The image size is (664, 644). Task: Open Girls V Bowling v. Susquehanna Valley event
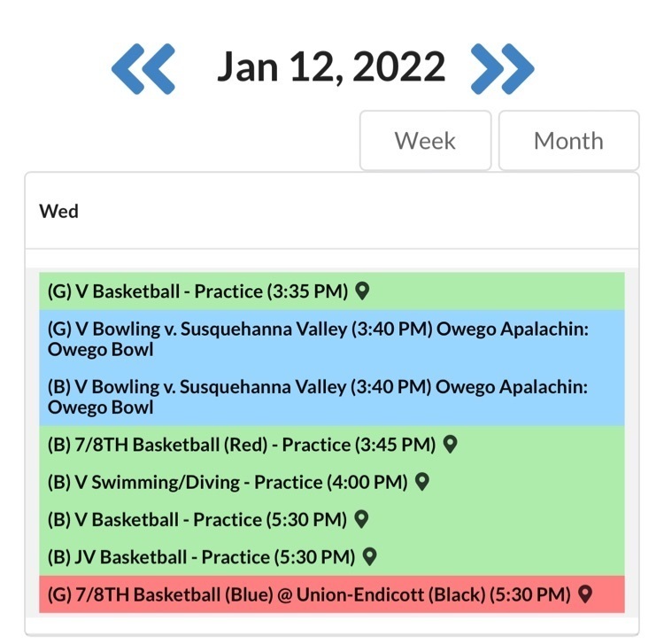tap(319, 339)
